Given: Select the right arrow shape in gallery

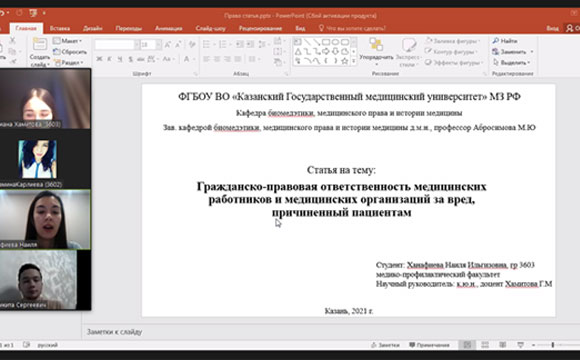Looking at the screenshot, I should coord(326,51).
